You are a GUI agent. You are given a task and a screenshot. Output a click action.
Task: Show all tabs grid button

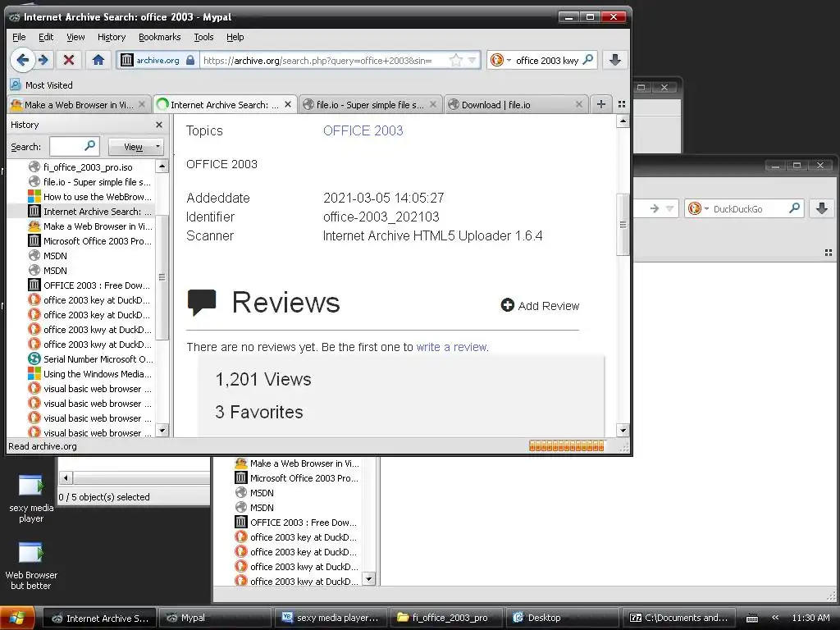tap(622, 104)
